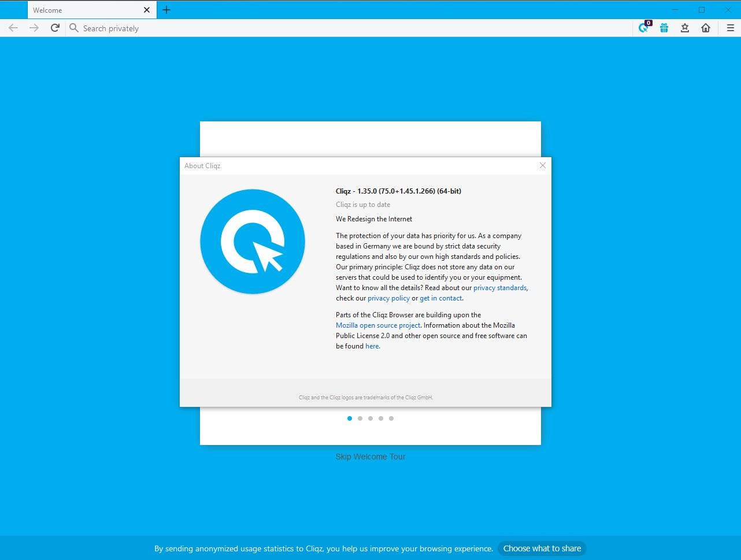
Task: Click the Search privately address bar
Action: point(350,28)
